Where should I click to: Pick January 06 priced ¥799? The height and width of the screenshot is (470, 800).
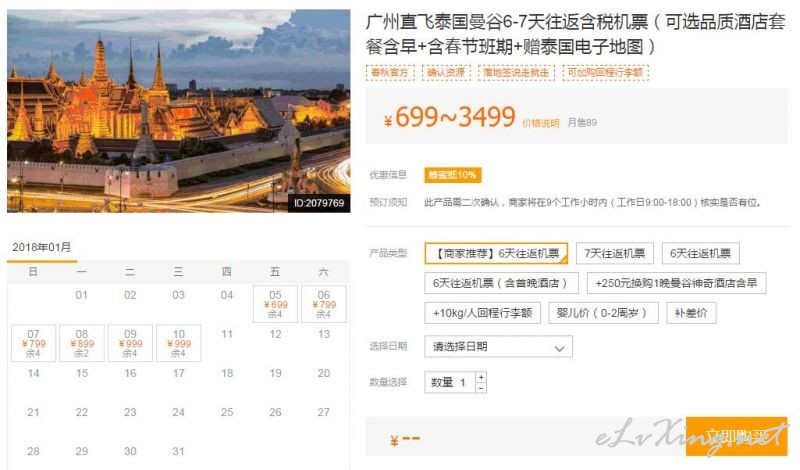coord(323,304)
